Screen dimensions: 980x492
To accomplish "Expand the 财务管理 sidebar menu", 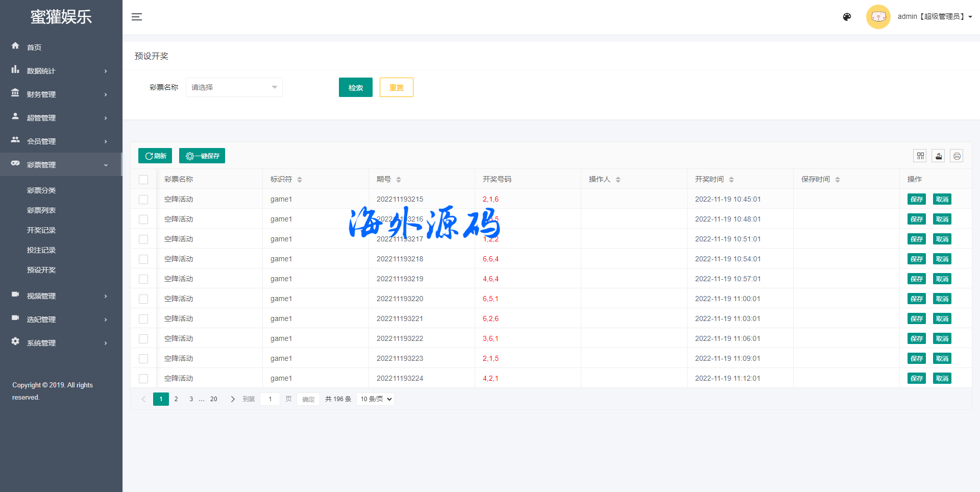I will tap(60, 94).
